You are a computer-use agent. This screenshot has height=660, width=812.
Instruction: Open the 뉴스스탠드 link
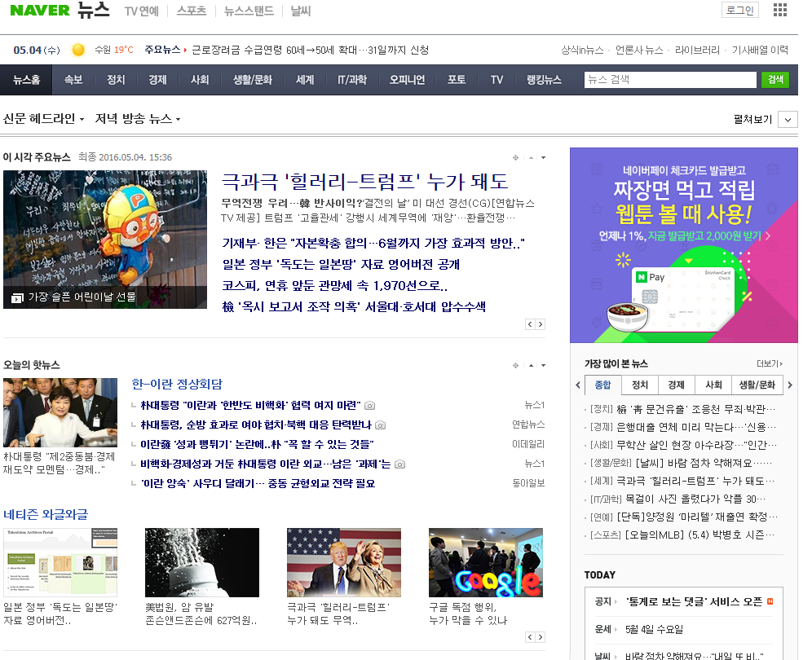coord(249,11)
